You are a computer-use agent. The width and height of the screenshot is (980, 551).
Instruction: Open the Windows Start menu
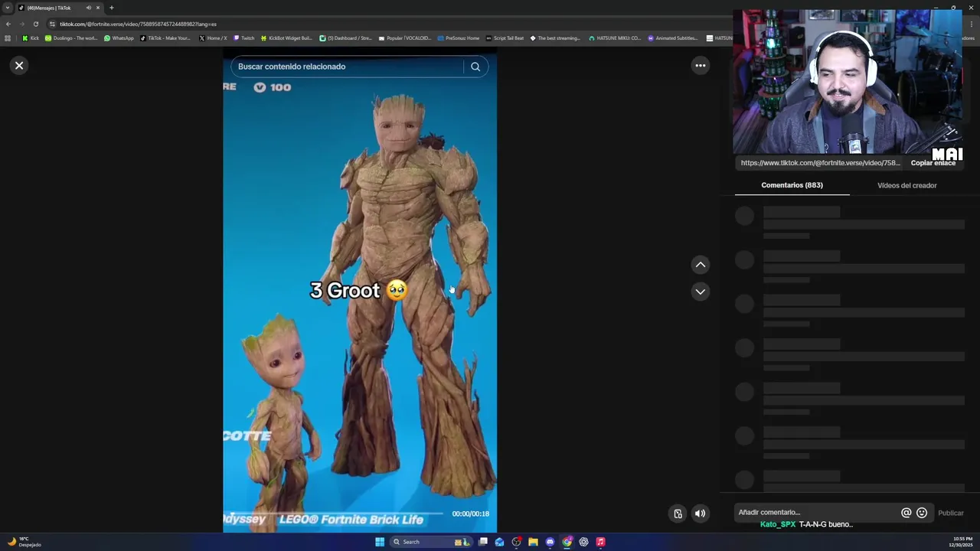[x=380, y=542]
